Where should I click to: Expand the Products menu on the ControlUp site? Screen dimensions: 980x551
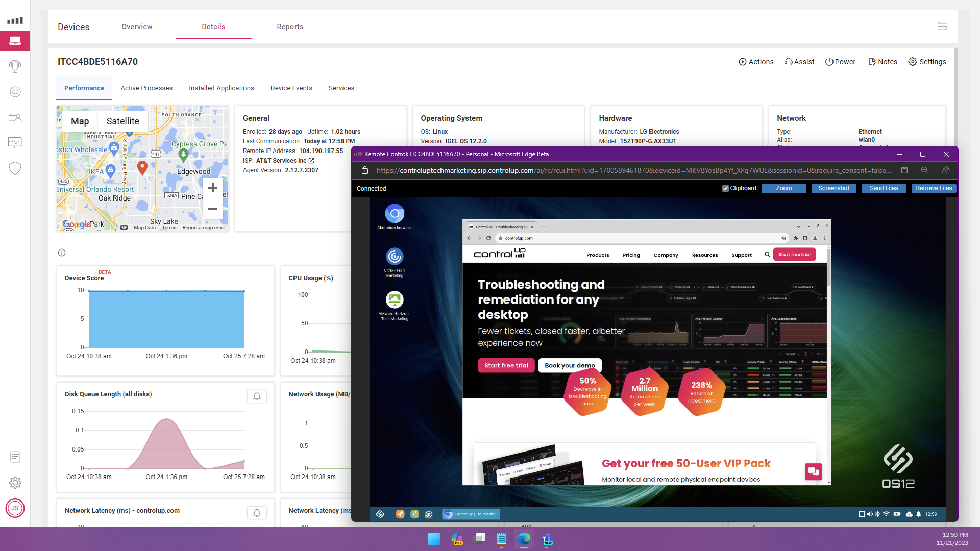click(597, 255)
